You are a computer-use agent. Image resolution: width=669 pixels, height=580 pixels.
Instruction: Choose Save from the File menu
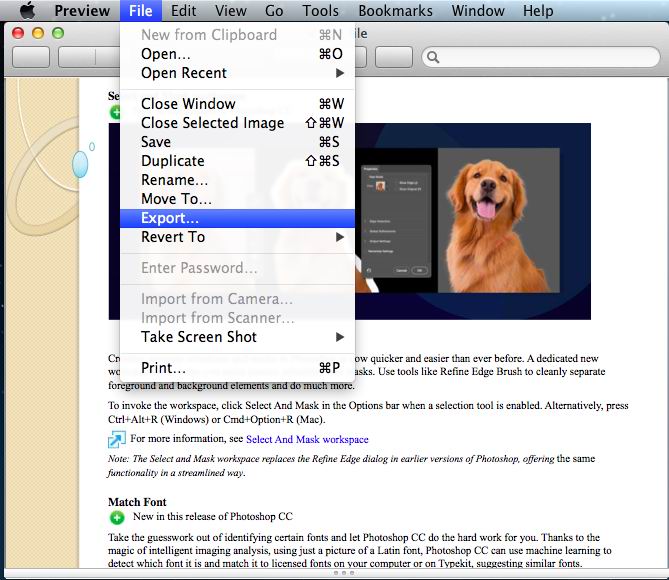(x=237, y=142)
